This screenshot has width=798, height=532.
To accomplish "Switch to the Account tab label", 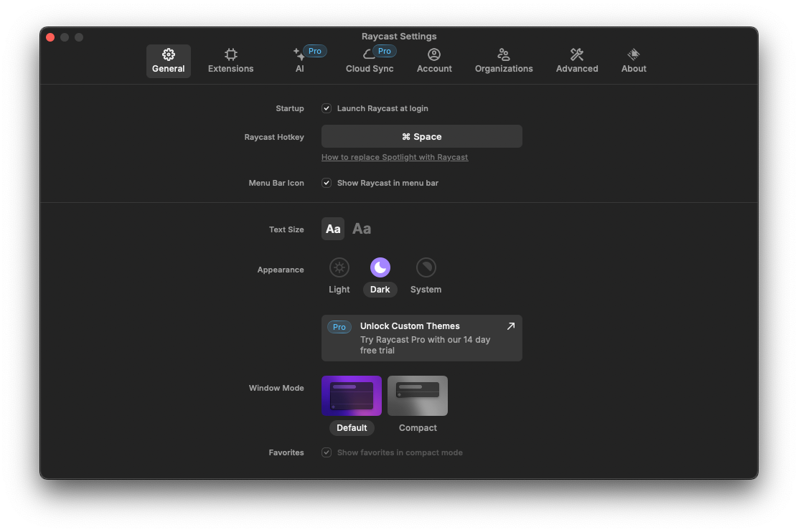I will (434, 69).
